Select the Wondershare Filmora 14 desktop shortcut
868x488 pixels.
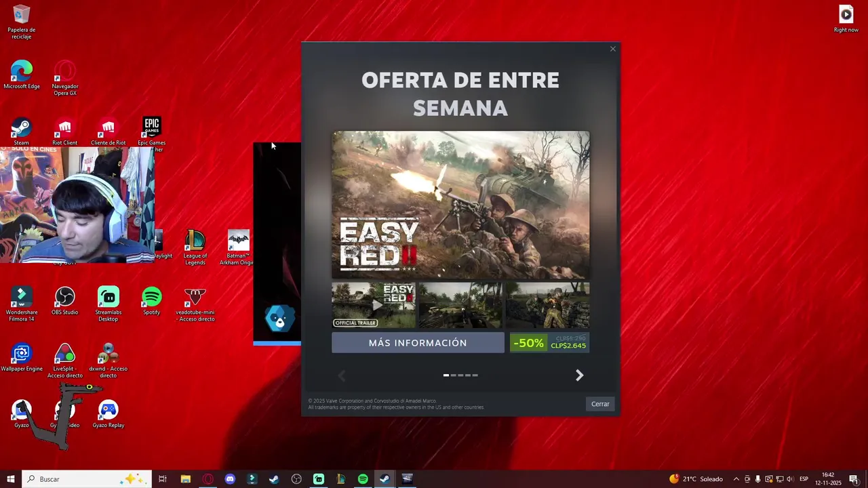point(21,304)
